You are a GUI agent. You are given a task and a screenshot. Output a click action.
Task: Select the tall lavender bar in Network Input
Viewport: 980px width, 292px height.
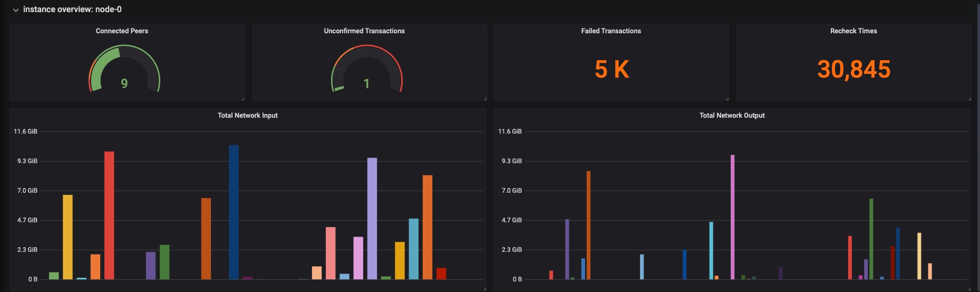(372, 219)
